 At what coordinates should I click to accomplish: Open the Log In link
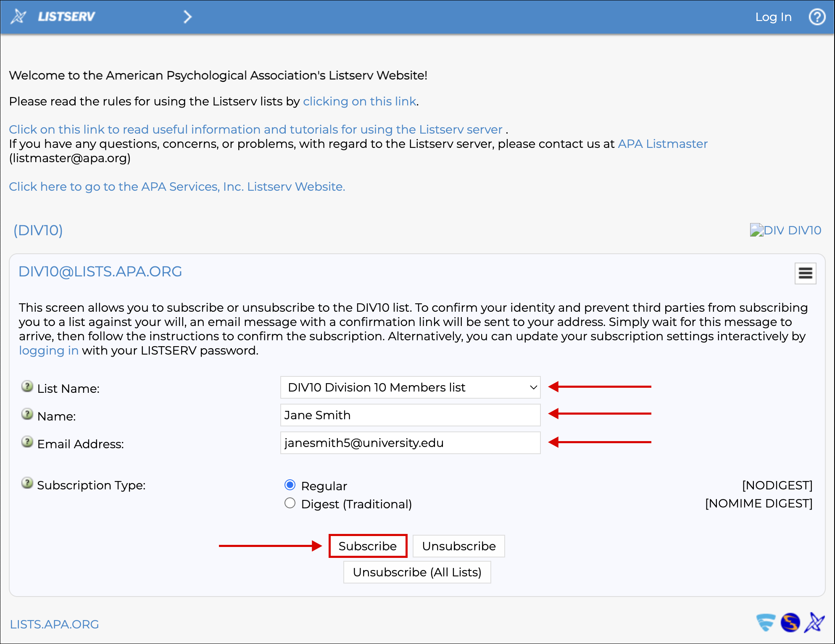773,17
